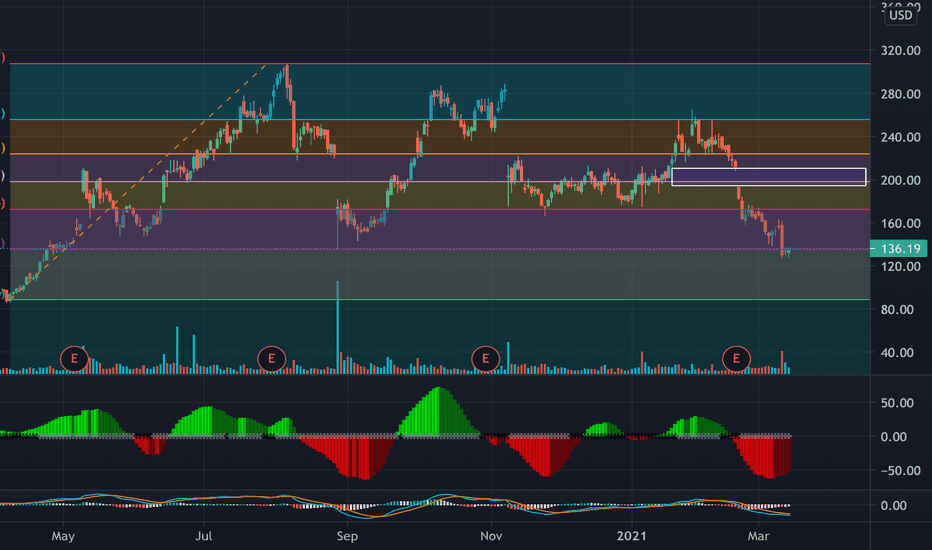The height and width of the screenshot is (550, 932).
Task: Click the 320.00 price axis label
Action: (900, 51)
